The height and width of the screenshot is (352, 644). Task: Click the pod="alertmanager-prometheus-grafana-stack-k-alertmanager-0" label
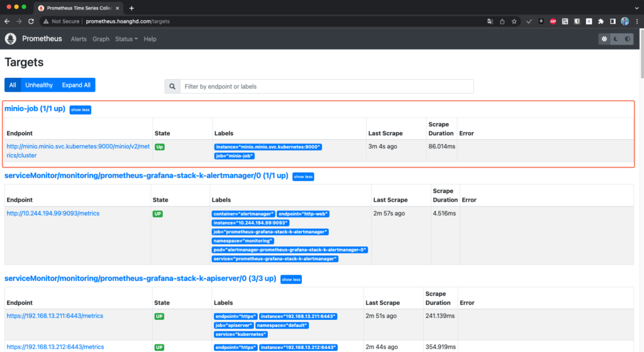tap(289, 250)
